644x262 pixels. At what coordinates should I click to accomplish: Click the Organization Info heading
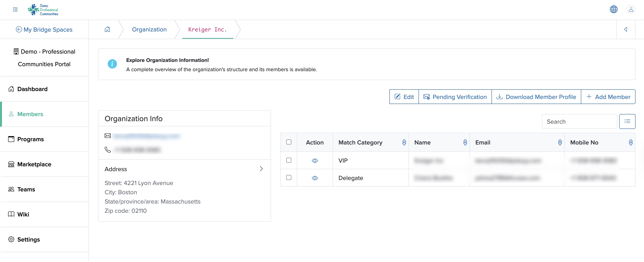tap(134, 119)
